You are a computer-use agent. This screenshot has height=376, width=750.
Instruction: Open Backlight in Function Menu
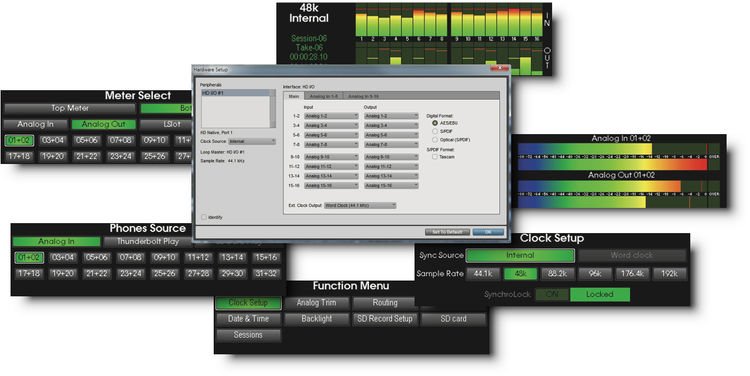coord(317,319)
